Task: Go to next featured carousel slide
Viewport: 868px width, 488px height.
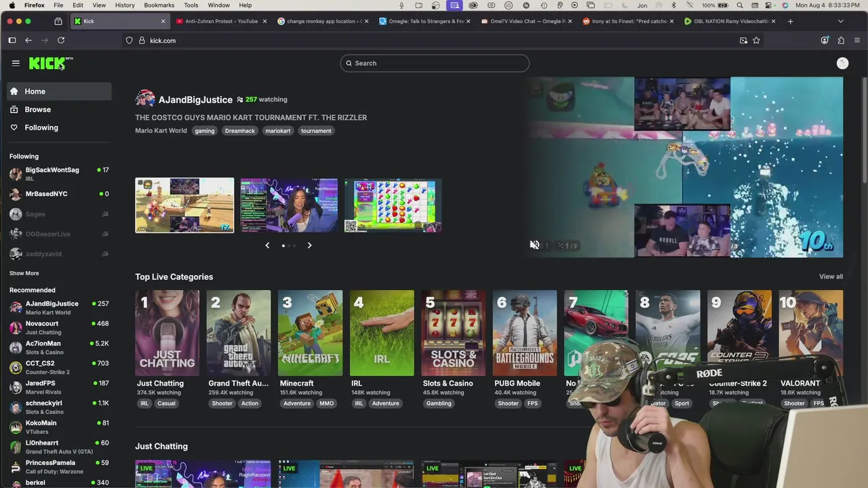Action: [309, 245]
